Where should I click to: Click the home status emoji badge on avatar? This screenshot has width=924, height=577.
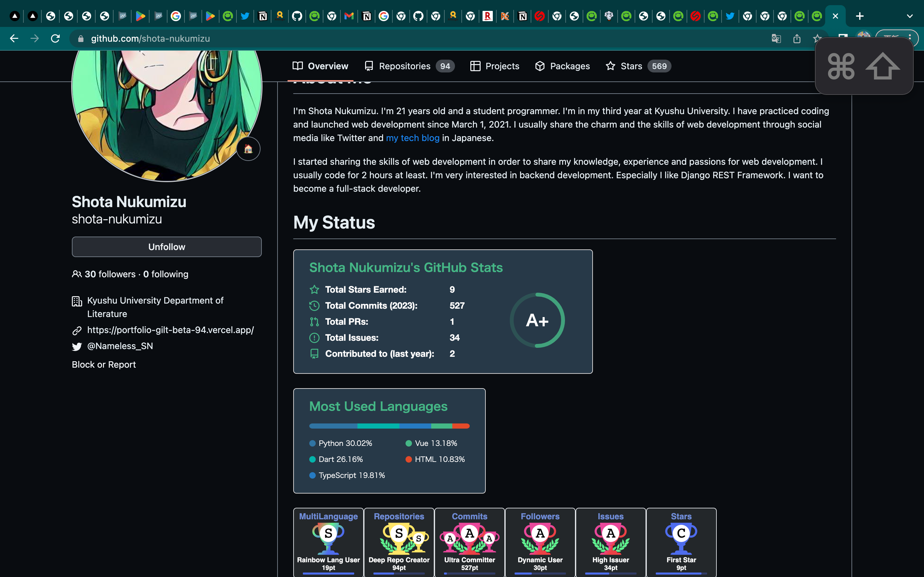(x=248, y=149)
